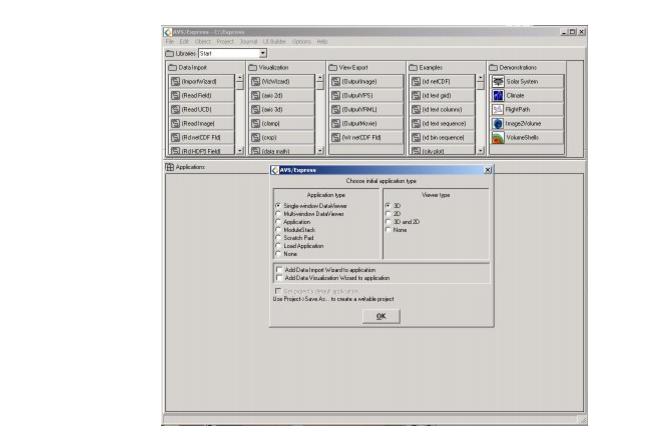Close the AVS/Express dialog
670x439 pixels.
tap(487, 170)
